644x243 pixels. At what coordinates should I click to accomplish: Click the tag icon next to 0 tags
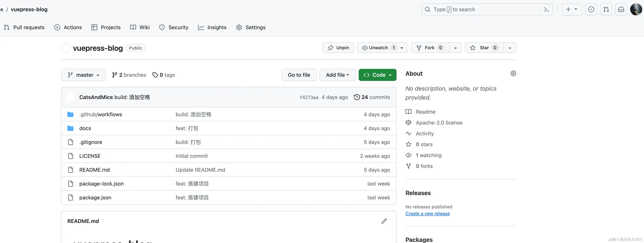click(x=155, y=75)
